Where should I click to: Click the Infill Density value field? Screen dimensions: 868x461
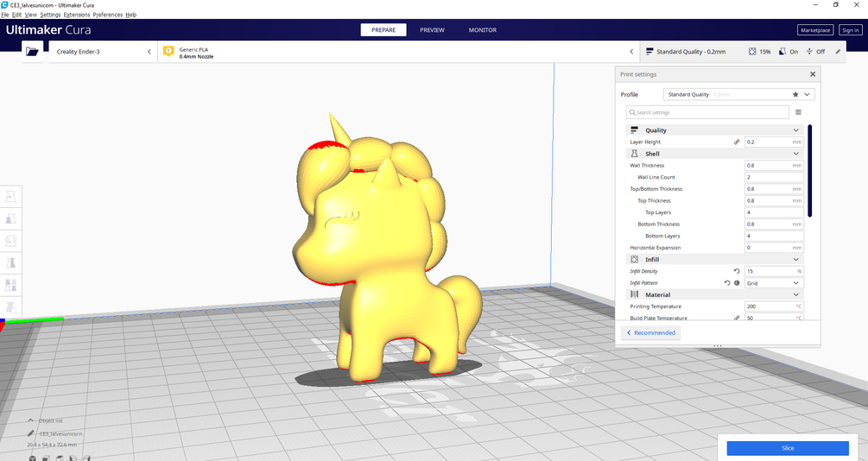click(774, 271)
